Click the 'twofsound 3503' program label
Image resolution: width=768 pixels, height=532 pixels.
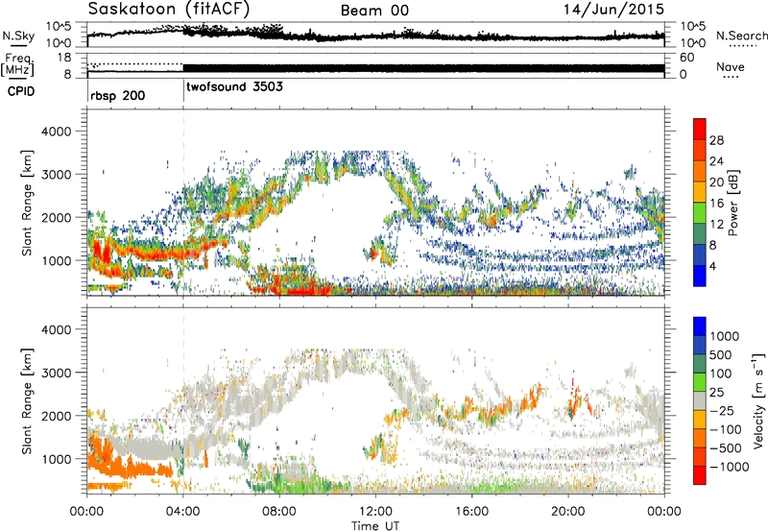tap(234, 86)
